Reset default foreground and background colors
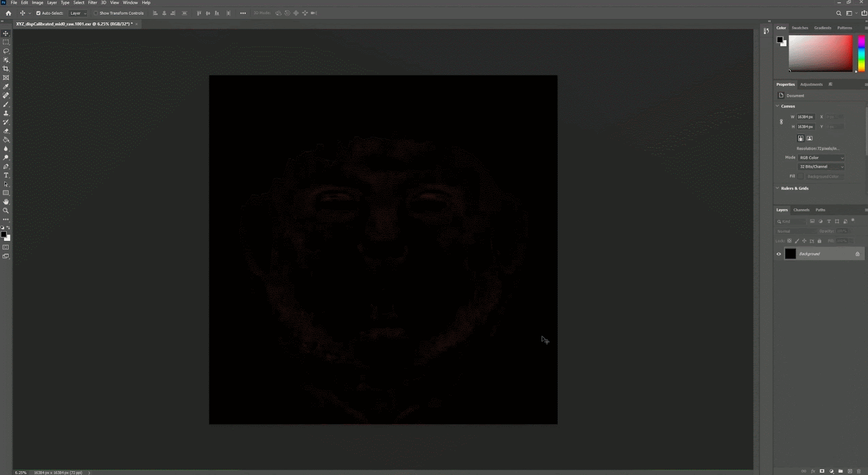Viewport: 868px width, 475px height. tap(2, 227)
